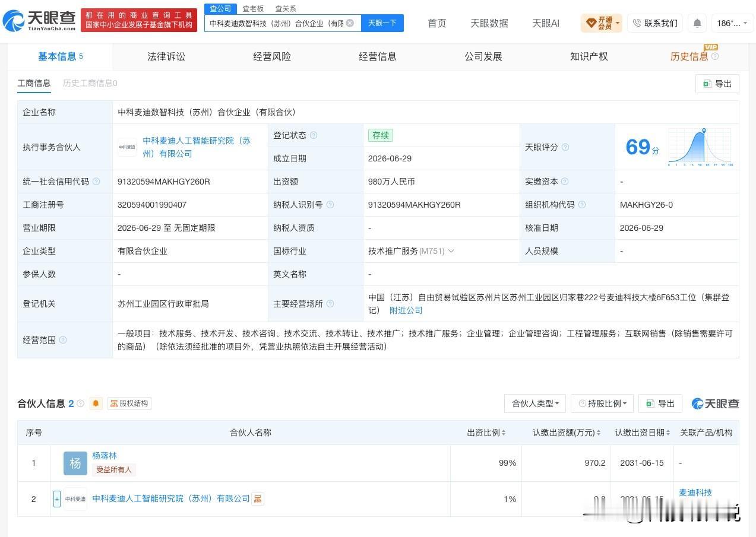The width and height of the screenshot is (756, 537).
Task: Click the help icon next to 合伙人信息
Action: [81, 403]
